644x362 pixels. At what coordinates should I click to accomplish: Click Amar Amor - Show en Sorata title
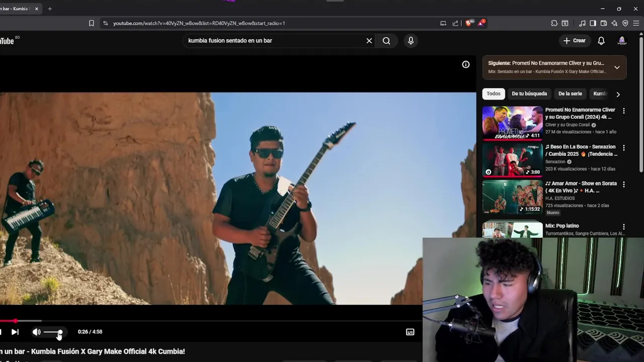pyautogui.click(x=581, y=187)
